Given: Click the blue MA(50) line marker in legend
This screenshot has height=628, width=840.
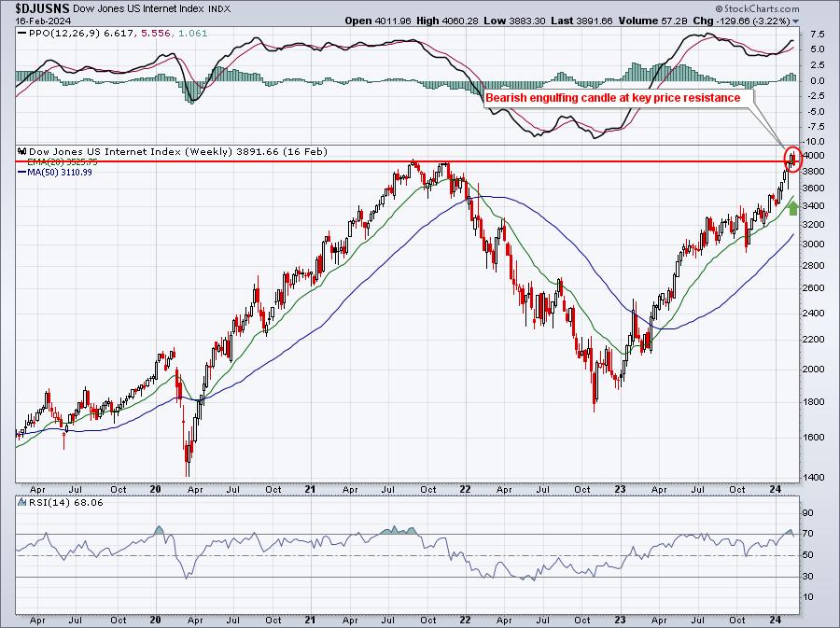Looking at the screenshot, I should [x=22, y=172].
